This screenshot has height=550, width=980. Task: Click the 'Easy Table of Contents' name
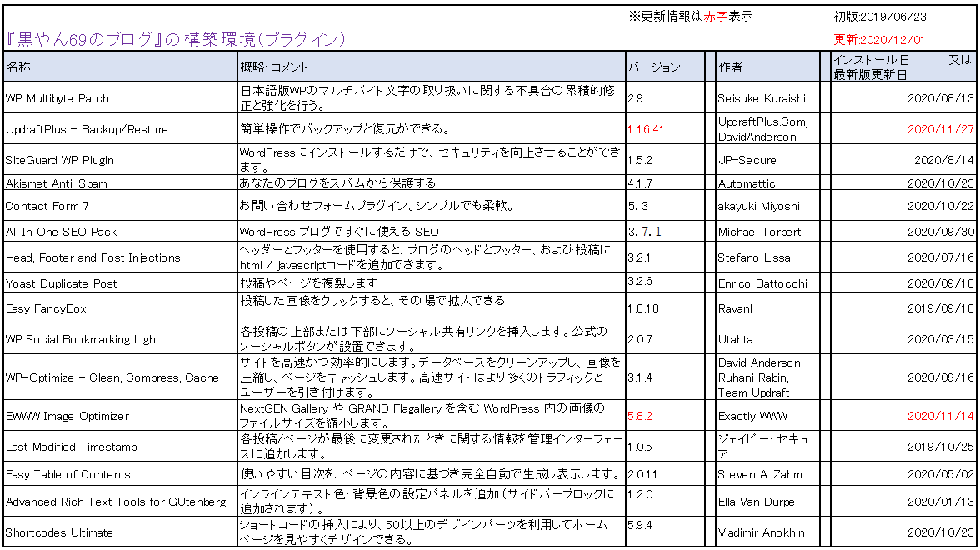[x=68, y=474]
